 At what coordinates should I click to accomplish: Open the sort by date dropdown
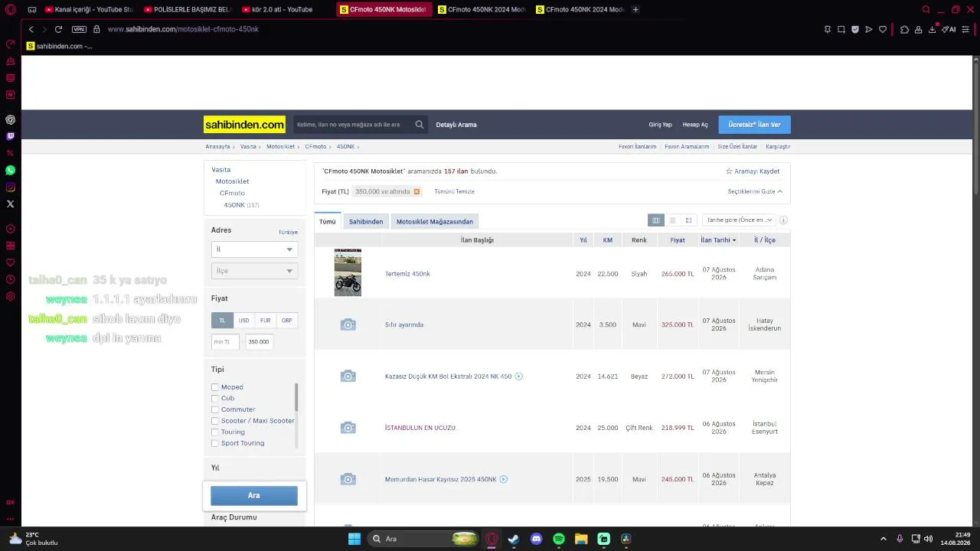[x=739, y=220]
